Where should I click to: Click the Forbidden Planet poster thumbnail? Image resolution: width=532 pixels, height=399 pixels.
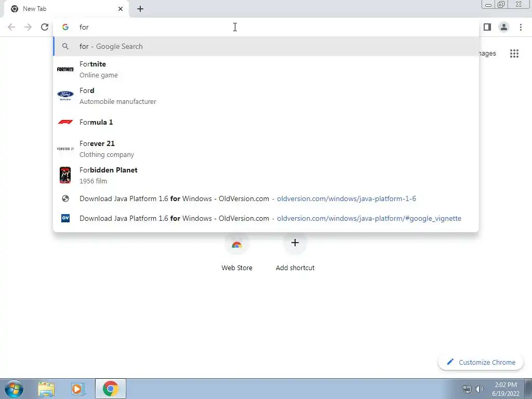pyautogui.click(x=65, y=175)
